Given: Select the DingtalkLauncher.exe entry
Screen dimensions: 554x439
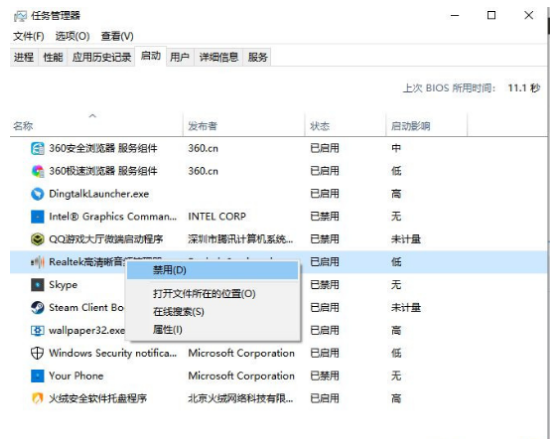Looking at the screenshot, I should 99,194.
